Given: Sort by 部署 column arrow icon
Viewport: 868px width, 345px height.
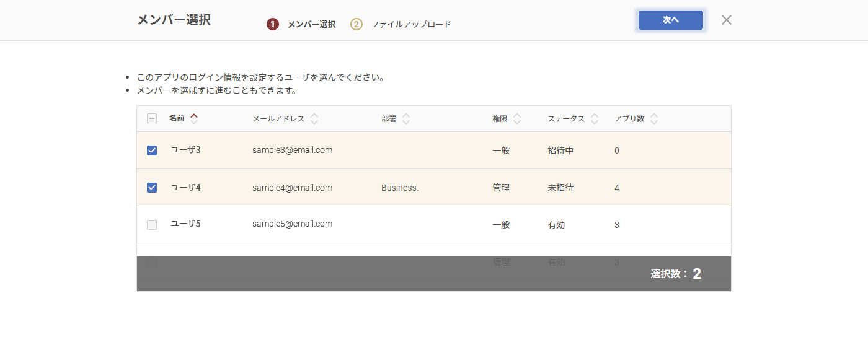Looking at the screenshot, I should [406, 118].
